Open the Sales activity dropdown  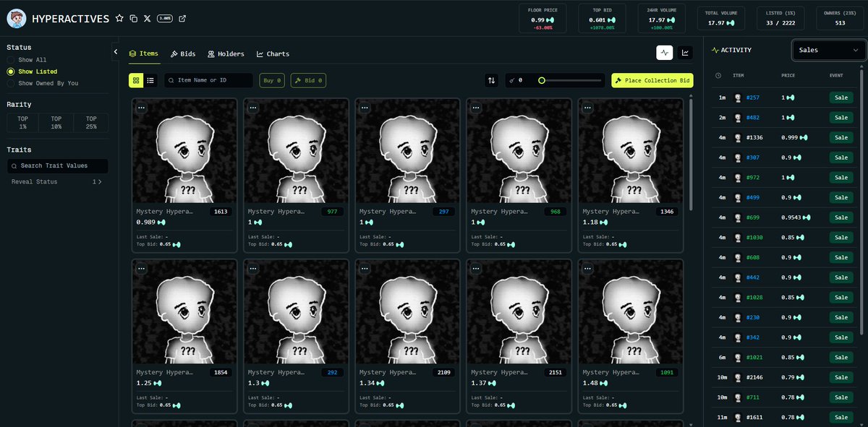pyautogui.click(x=829, y=50)
